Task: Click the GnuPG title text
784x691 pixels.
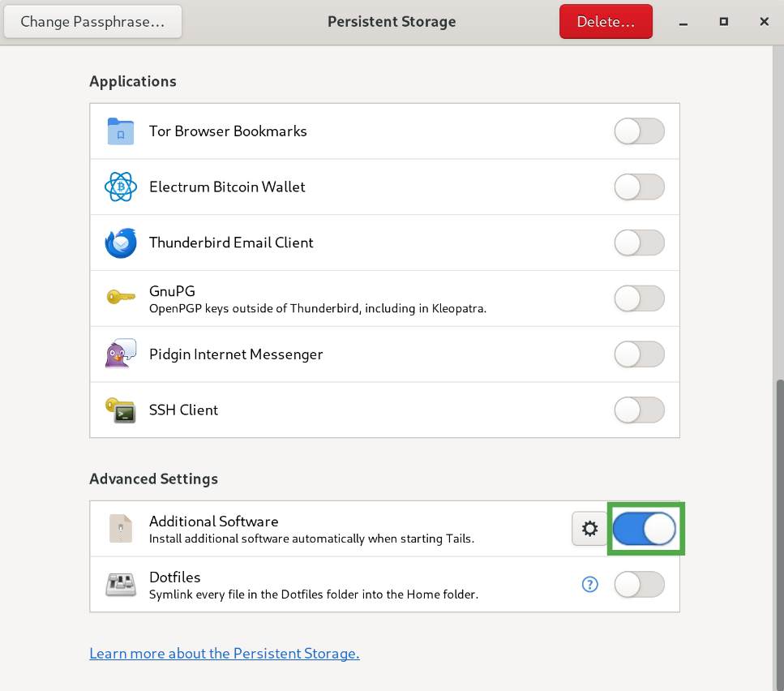Action: [172, 291]
